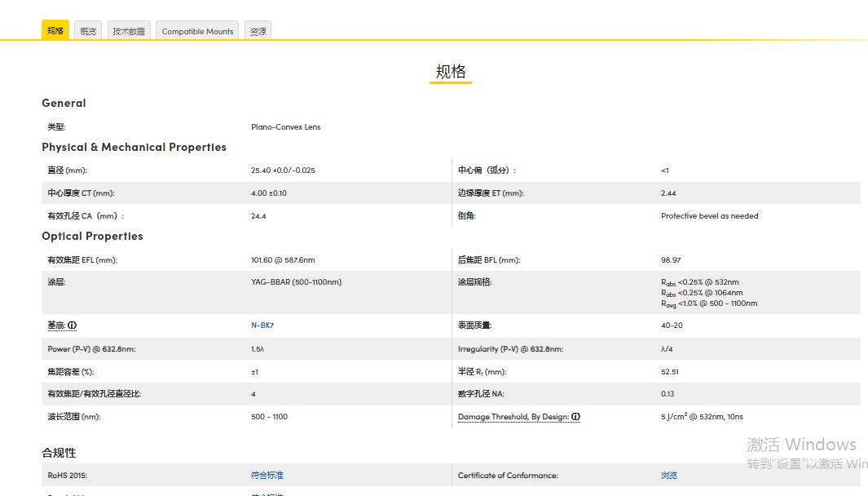The image size is (868, 496).
Task: Click the Physical & Mechanical Properties heading
Action: point(134,147)
